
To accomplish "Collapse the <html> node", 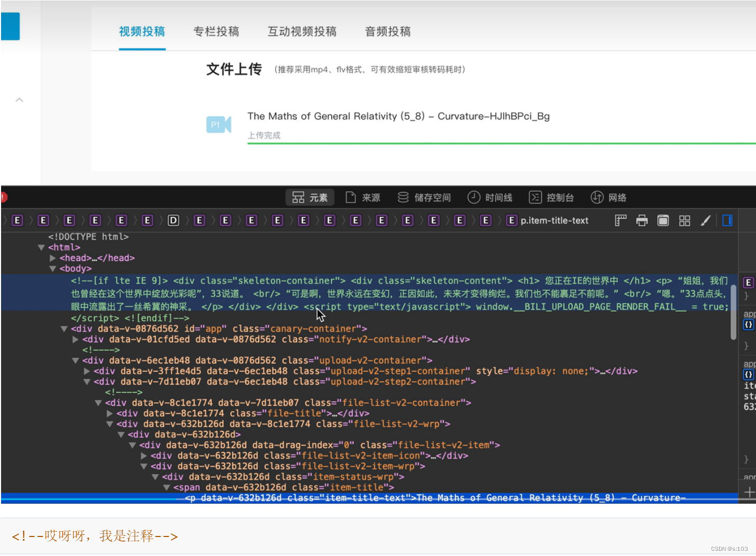I will 41,247.
